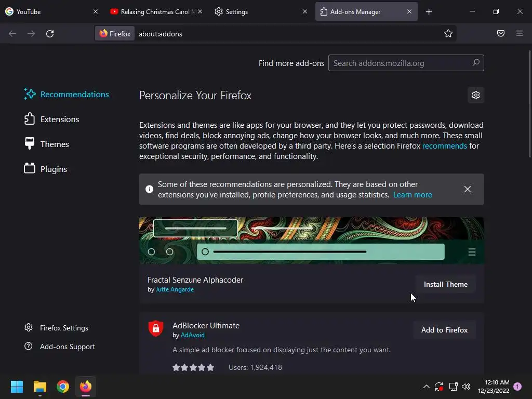The width and height of the screenshot is (532, 399).
Task: Show hidden system tray icons
Action: [426, 387]
